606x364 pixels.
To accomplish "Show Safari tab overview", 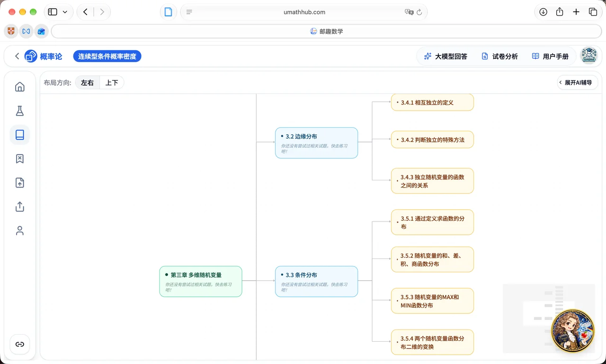I will [x=593, y=12].
